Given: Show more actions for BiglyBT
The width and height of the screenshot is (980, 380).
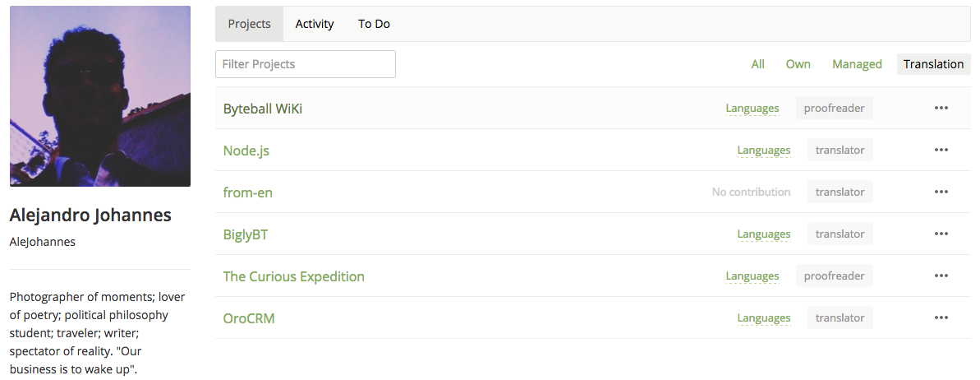Looking at the screenshot, I should coord(941,234).
